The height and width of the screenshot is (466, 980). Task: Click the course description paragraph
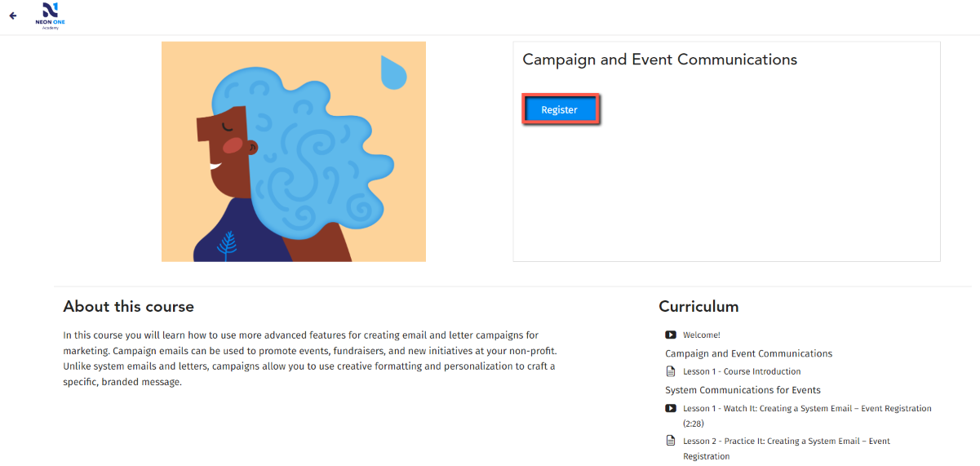point(310,358)
